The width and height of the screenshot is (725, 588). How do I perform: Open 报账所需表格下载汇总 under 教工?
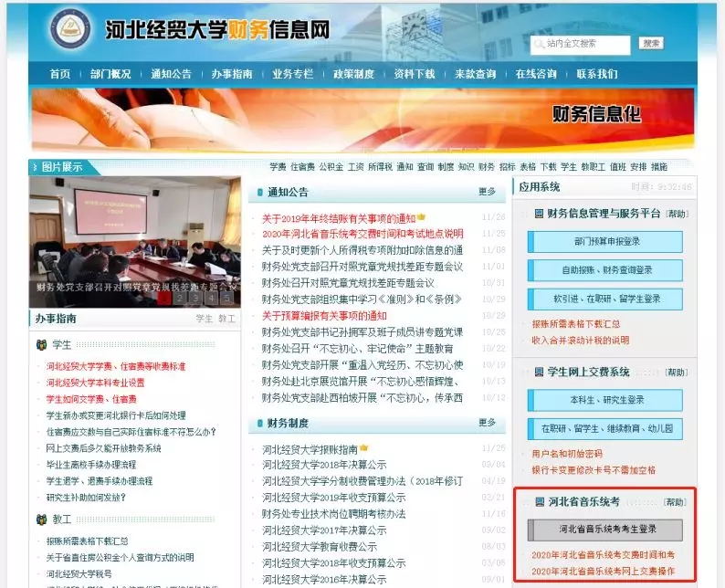[x=87, y=541]
